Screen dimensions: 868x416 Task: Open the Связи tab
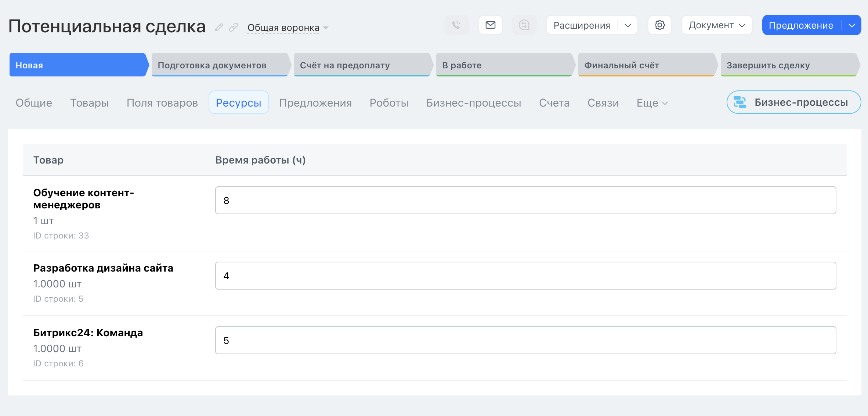[x=603, y=103]
